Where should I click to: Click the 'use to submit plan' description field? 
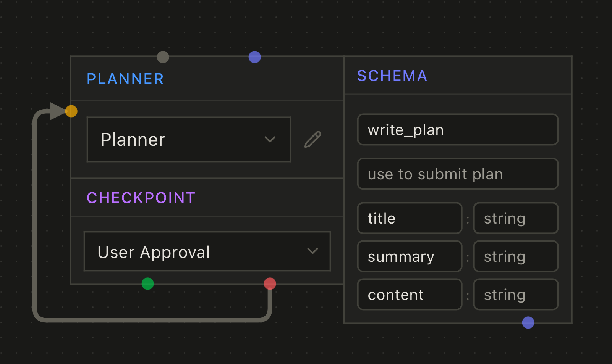[458, 174]
